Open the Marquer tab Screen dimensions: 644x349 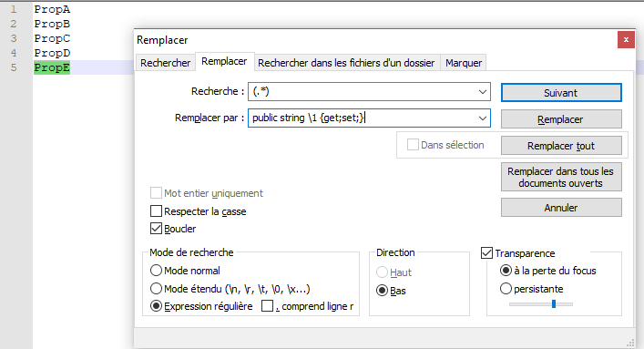(464, 63)
